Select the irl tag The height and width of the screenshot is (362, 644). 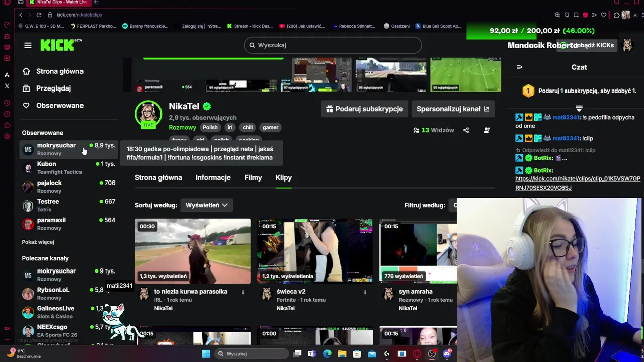pos(230,127)
